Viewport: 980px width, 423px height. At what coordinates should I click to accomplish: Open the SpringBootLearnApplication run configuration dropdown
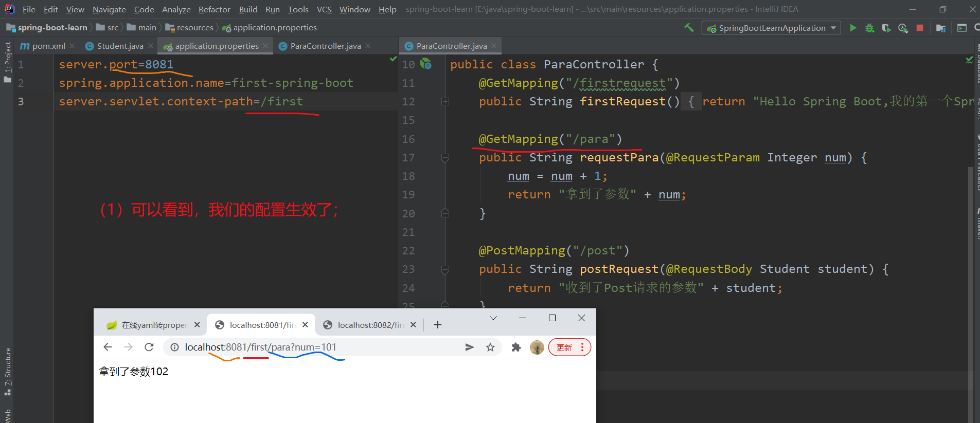click(771, 28)
